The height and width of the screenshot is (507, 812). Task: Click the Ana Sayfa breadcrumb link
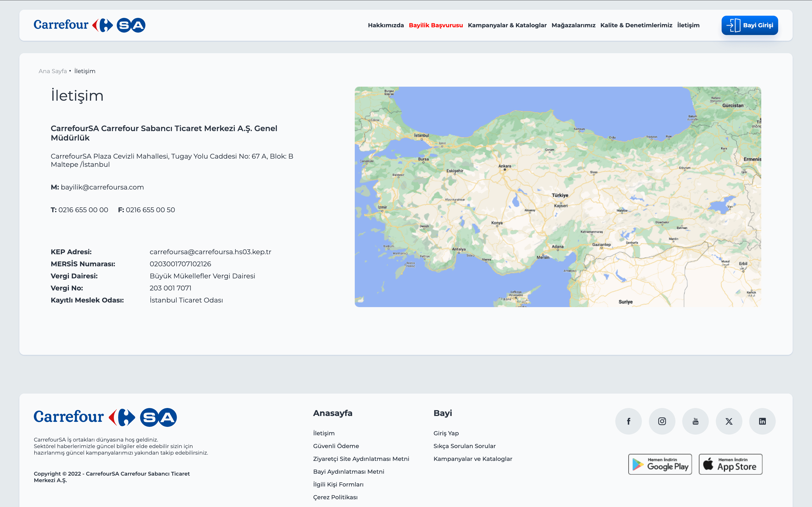pyautogui.click(x=53, y=71)
